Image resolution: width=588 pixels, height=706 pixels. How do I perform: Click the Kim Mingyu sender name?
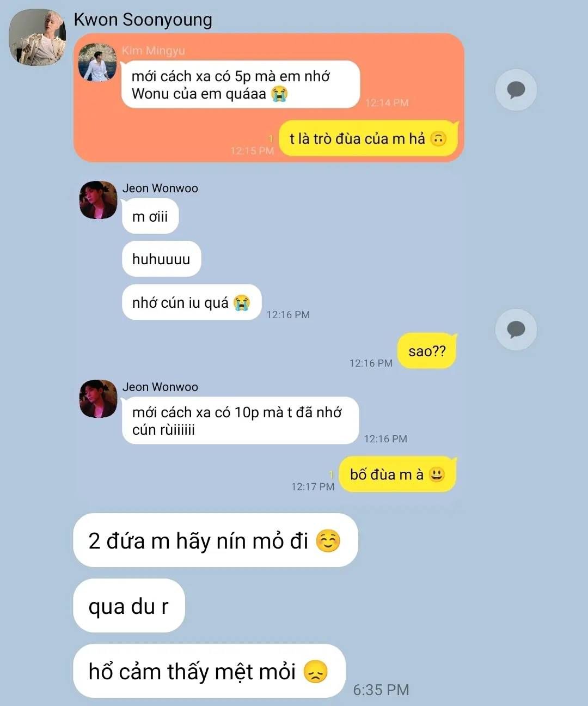click(153, 51)
